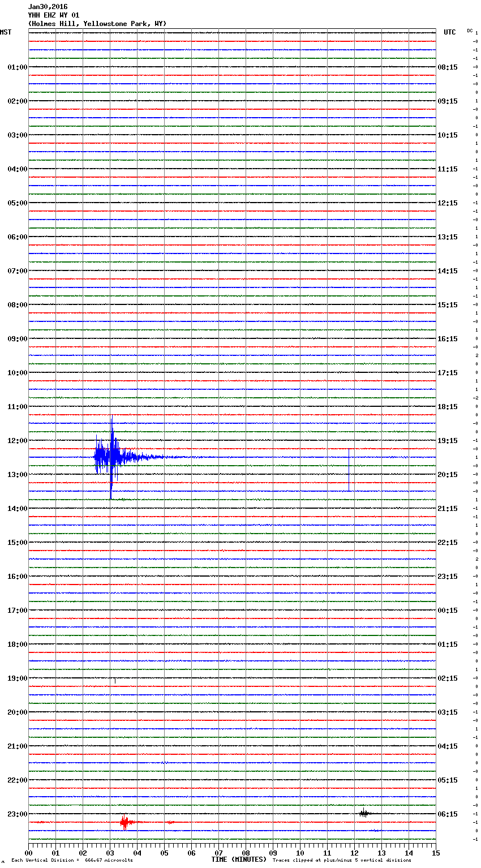Select the "11:00" MST row label
481x868 pixels.
17,407
